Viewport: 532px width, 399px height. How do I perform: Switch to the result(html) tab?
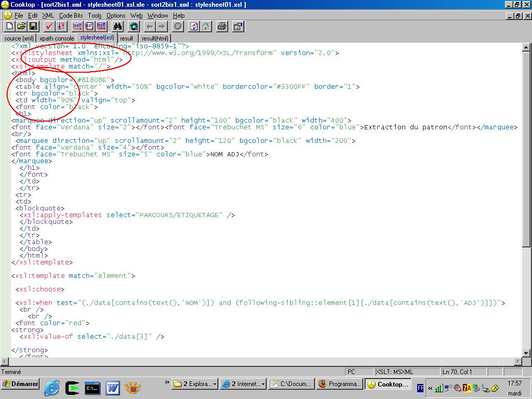click(x=155, y=38)
